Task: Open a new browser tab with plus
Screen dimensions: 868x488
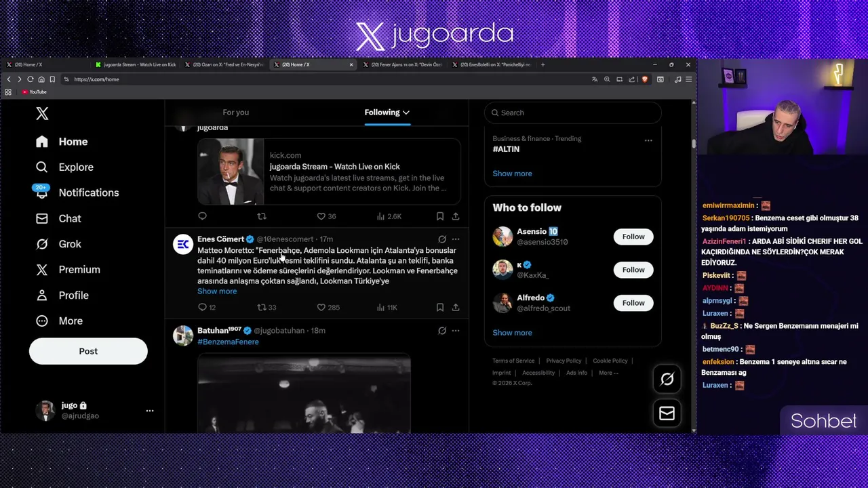Action: tap(542, 64)
